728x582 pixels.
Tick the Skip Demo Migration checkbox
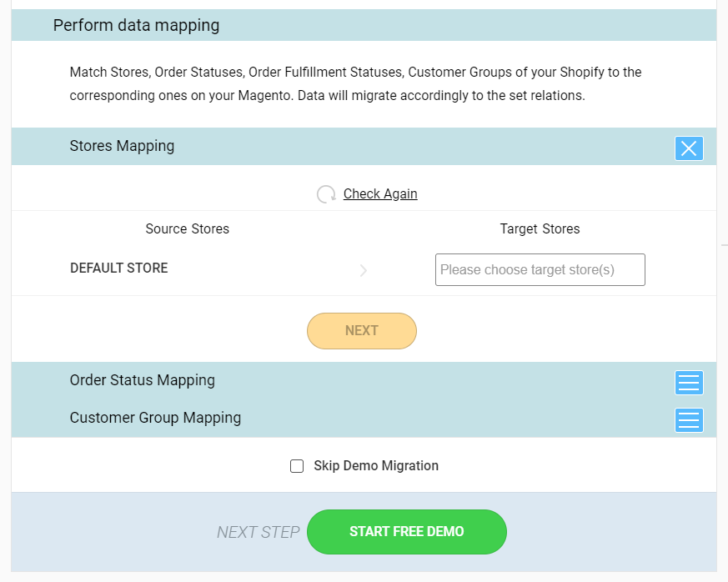click(297, 466)
